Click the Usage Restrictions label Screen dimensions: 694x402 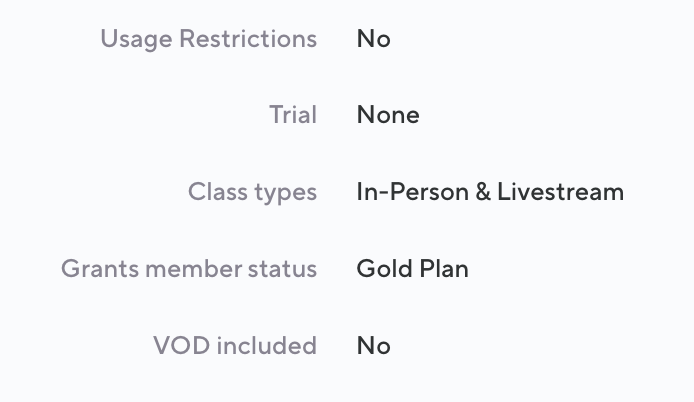[208, 39]
